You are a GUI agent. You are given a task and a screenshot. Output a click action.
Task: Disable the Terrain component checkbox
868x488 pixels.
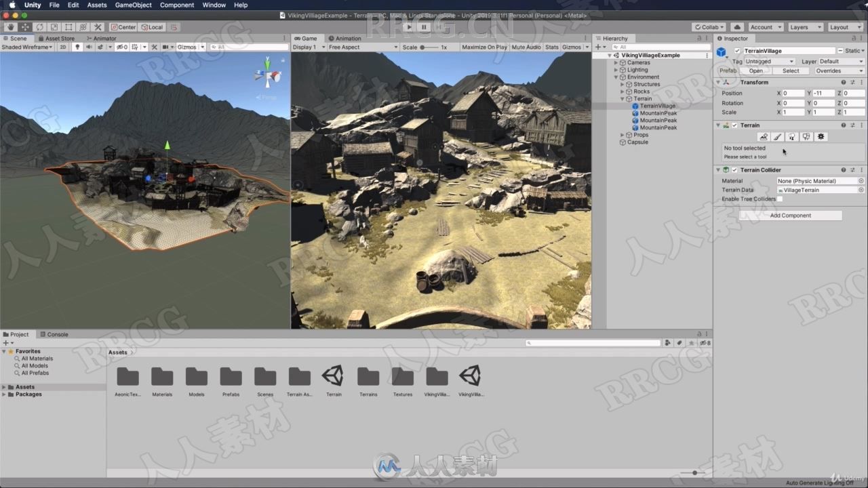(x=734, y=125)
